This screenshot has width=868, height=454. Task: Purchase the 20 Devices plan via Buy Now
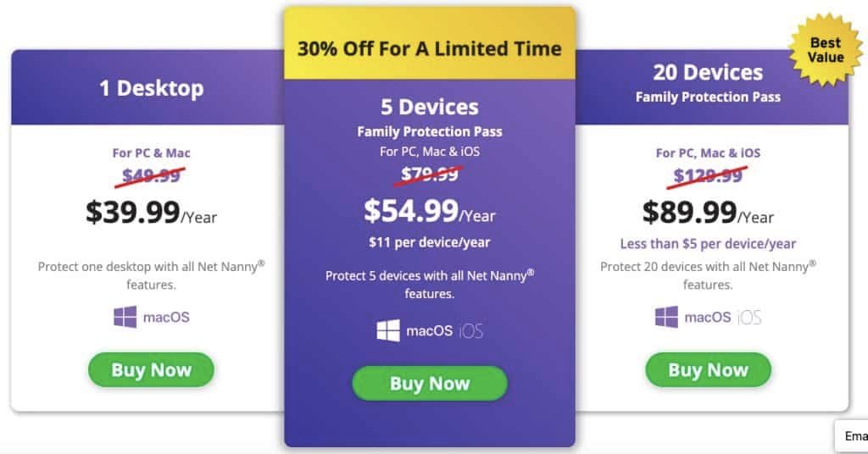pos(708,370)
